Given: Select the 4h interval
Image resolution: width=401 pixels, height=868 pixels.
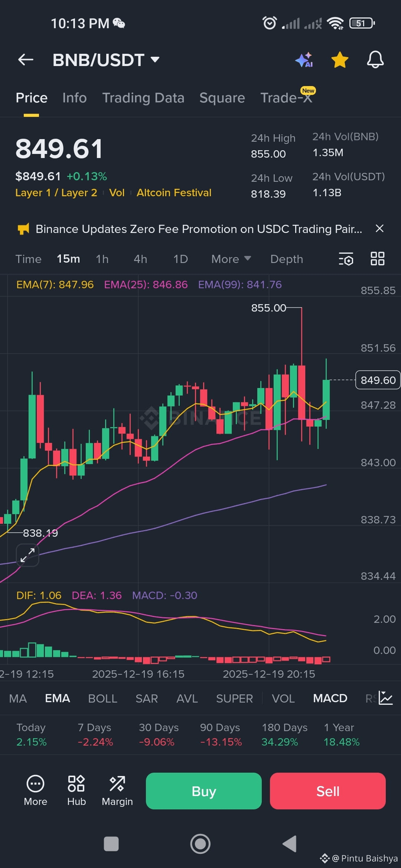Looking at the screenshot, I should pyautogui.click(x=140, y=259).
